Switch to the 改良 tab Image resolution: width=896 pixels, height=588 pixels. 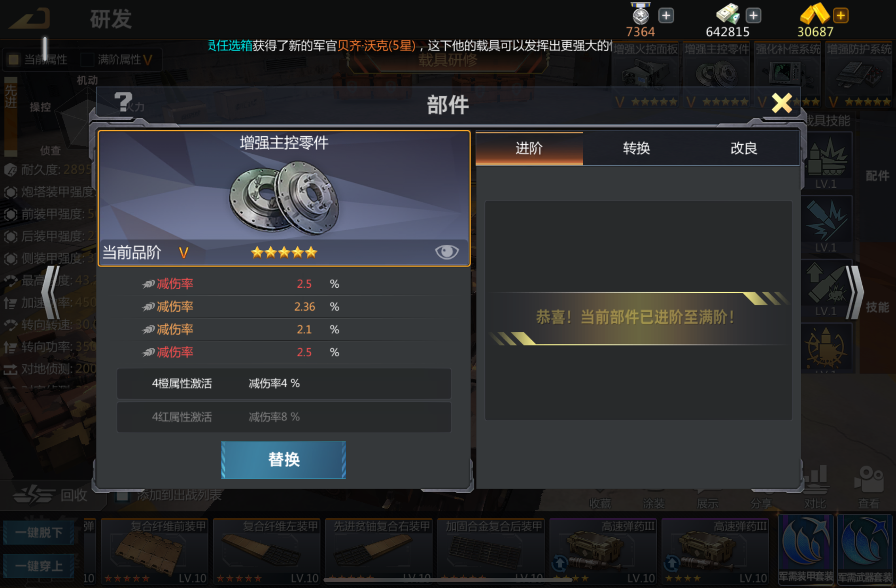[x=744, y=149]
